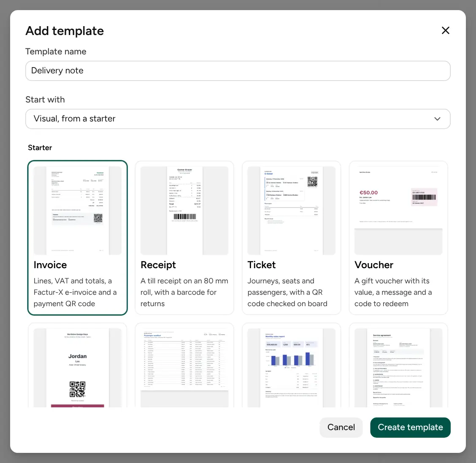This screenshot has height=463, width=476.
Task: Click the Cancel button
Action: 341,427
